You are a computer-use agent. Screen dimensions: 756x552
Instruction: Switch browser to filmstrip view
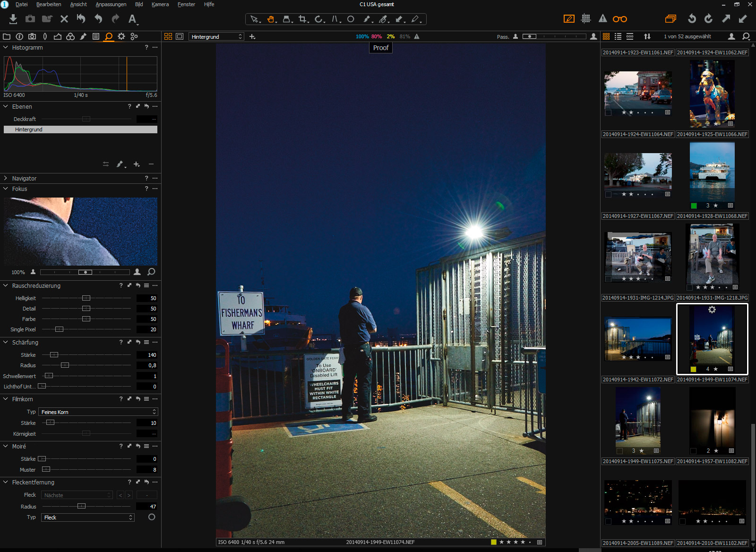[630, 36]
